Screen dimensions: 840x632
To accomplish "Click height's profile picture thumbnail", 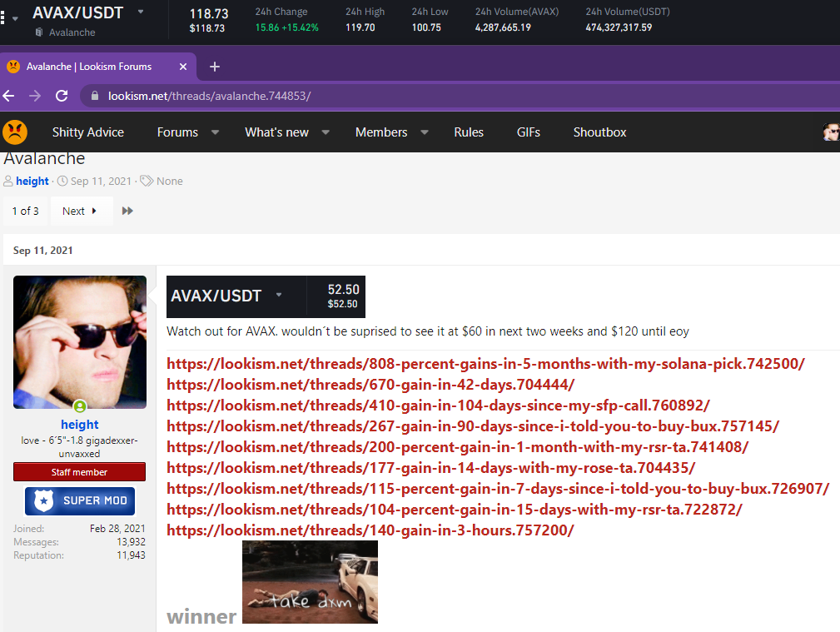I will [x=80, y=342].
